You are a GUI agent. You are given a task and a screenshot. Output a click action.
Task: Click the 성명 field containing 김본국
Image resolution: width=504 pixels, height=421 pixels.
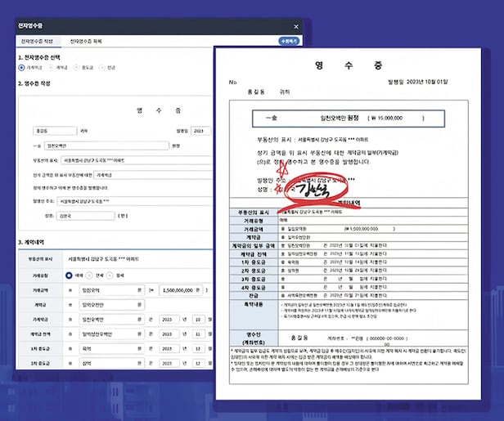(87, 216)
